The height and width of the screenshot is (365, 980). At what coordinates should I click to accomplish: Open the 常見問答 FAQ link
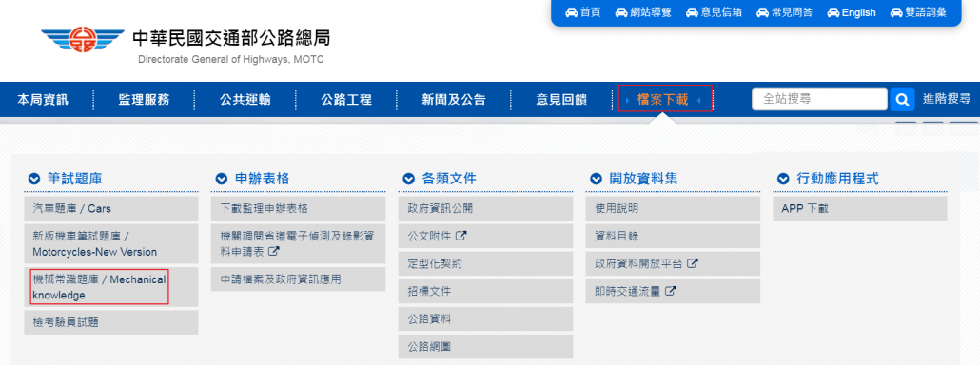(x=792, y=12)
